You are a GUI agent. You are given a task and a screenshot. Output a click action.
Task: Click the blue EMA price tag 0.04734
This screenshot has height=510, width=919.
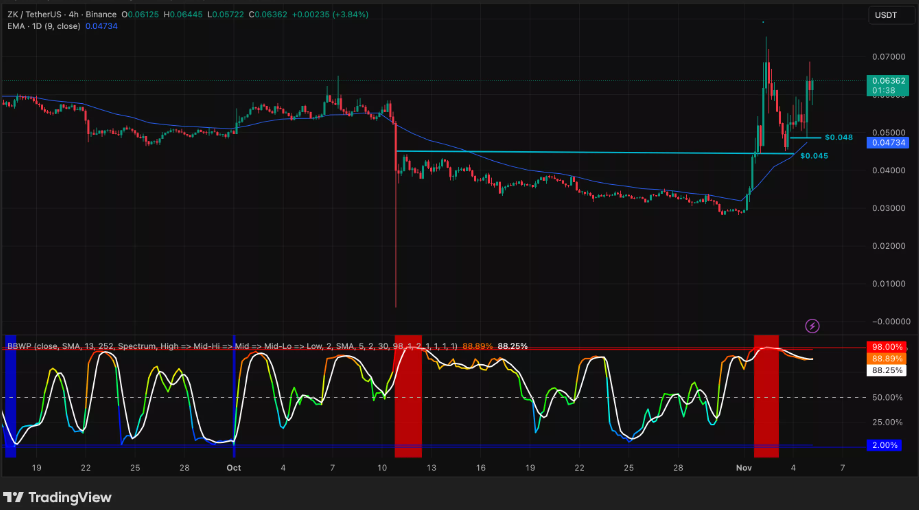(888, 143)
